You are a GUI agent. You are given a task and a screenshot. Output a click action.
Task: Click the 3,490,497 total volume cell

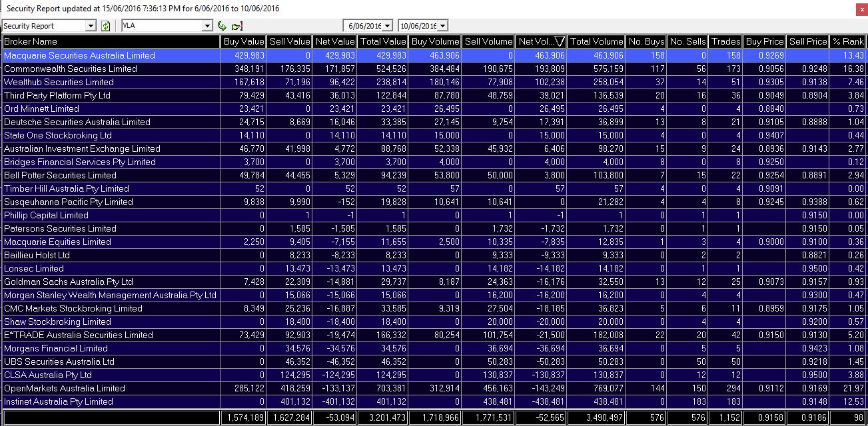[x=596, y=417]
